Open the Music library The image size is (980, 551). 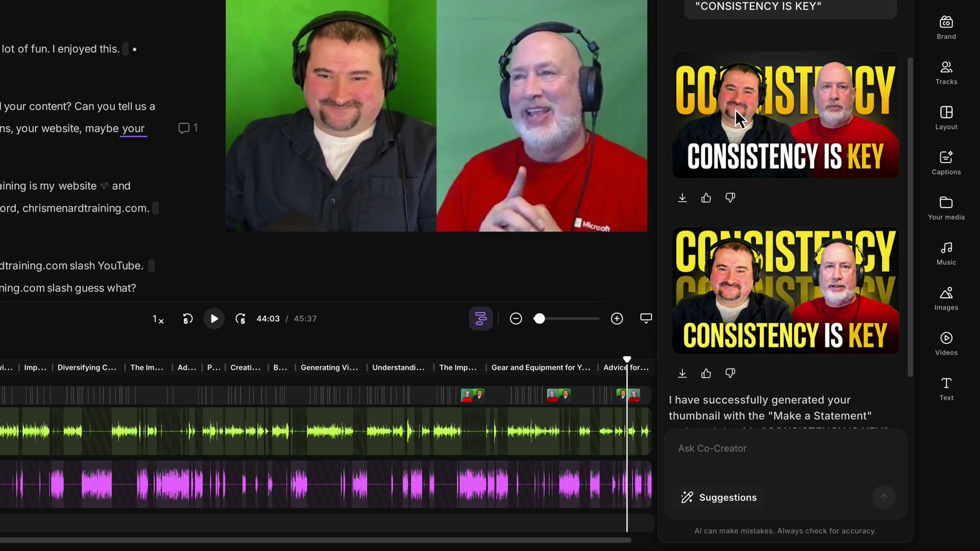pos(946,253)
